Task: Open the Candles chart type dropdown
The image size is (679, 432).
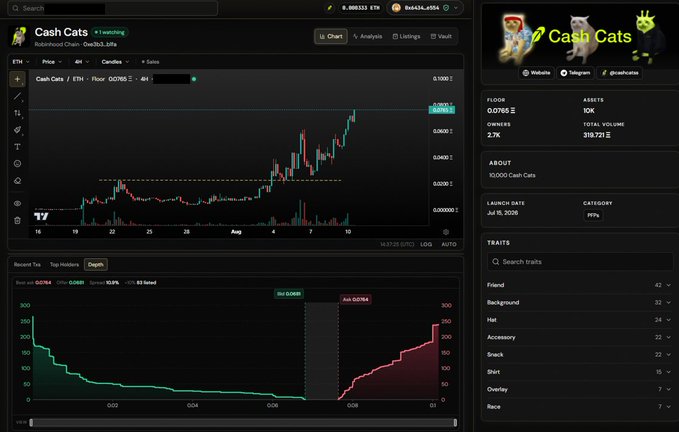Action: tap(115, 62)
